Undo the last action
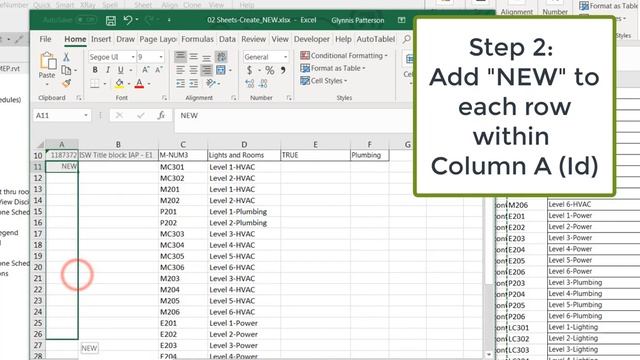640x360 pixels. click(128, 20)
